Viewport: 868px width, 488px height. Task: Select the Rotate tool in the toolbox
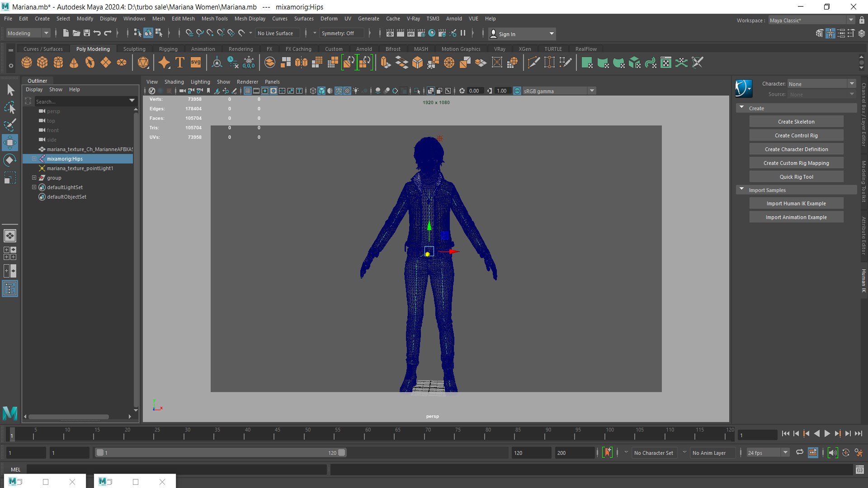pos(9,160)
